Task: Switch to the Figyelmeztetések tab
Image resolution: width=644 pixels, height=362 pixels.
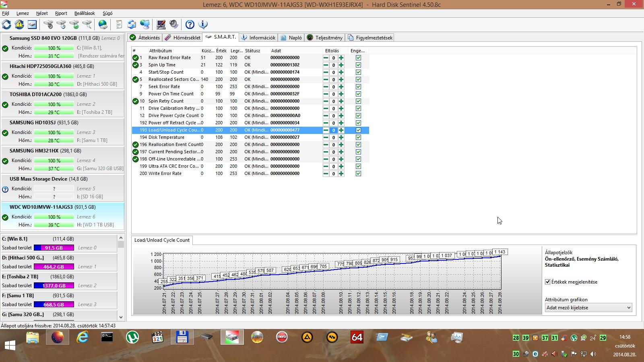Action: coord(370,37)
